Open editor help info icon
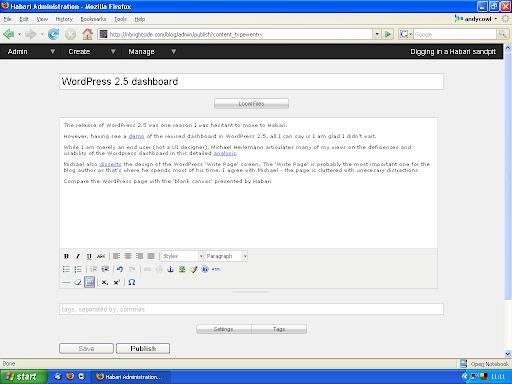This screenshot has width=512, height=384. [x=205, y=269]
